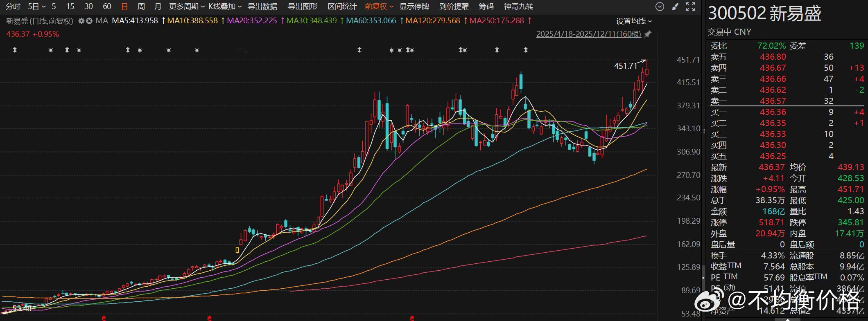This screenshot has height=321, width=868.
Task: Select the 30-minute K-line period
Action: tap(89, 7)
